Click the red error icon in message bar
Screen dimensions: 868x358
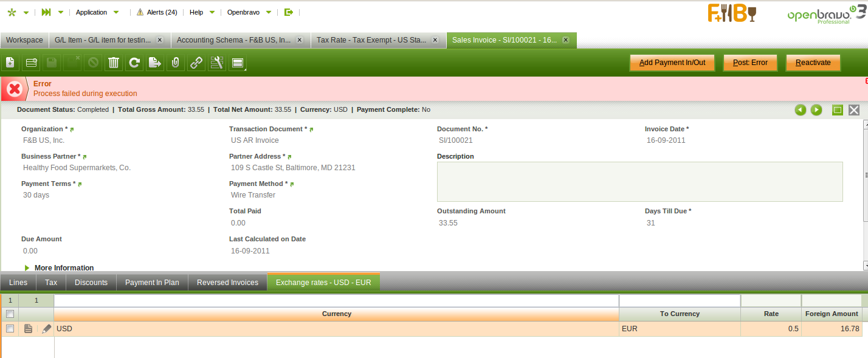pyautogui.click(x=15, y=89)
